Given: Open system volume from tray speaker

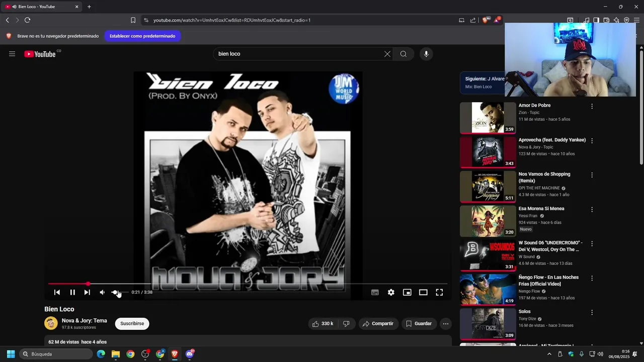Looking at the screenshot, I should (x=600, y=354).
